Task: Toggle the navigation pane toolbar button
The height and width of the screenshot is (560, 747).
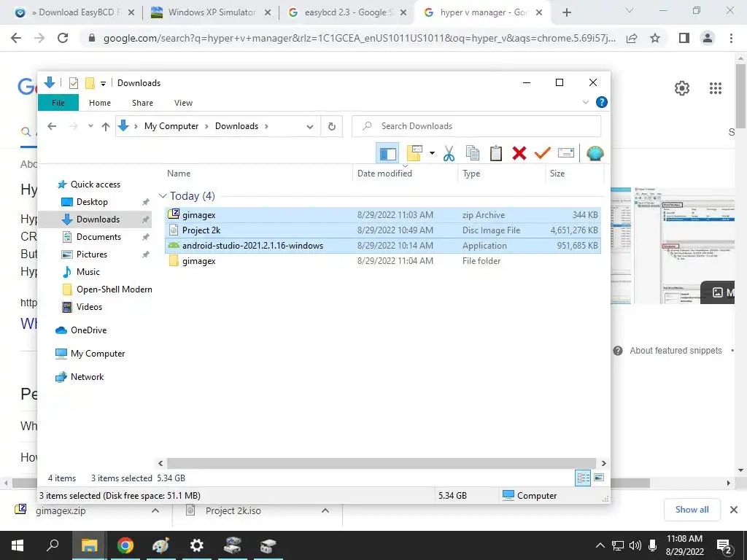Action: point(387,153)
